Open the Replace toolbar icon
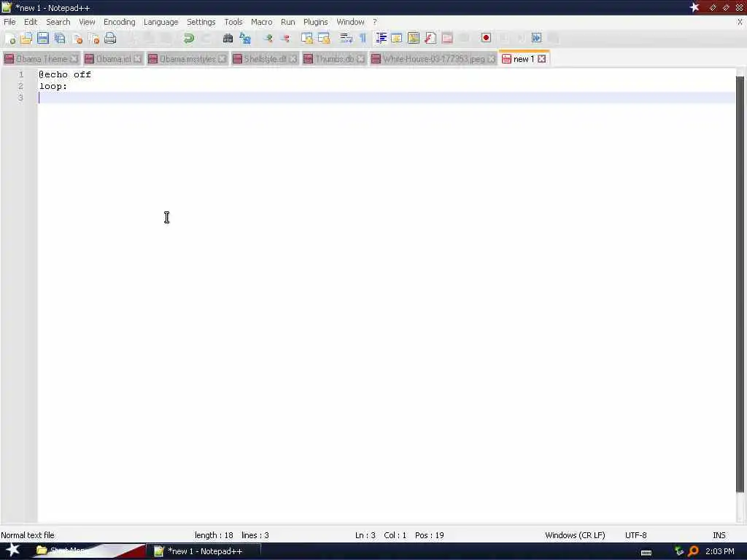747x560 pixels. 245,39
